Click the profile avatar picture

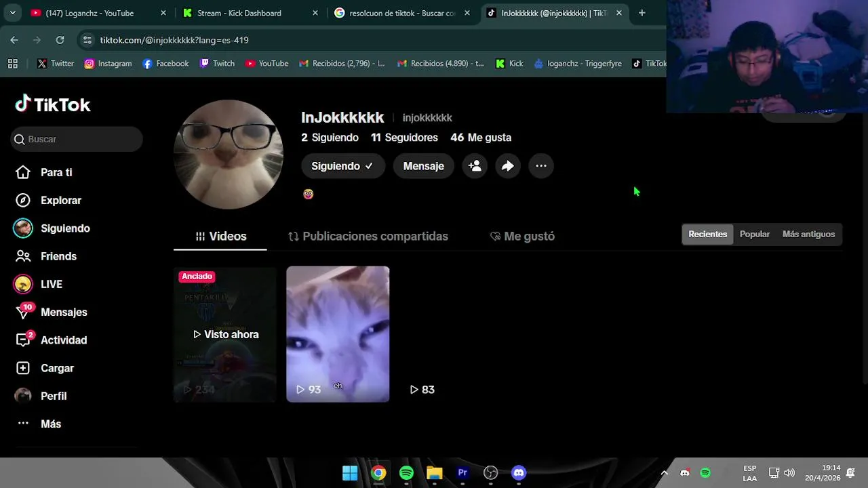pos(229,155)
